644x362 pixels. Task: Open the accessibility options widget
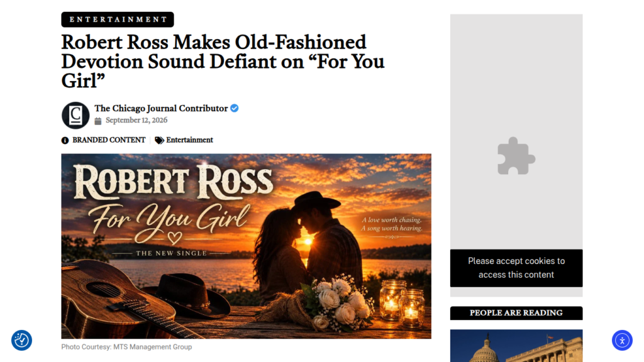tap(622, 340)
